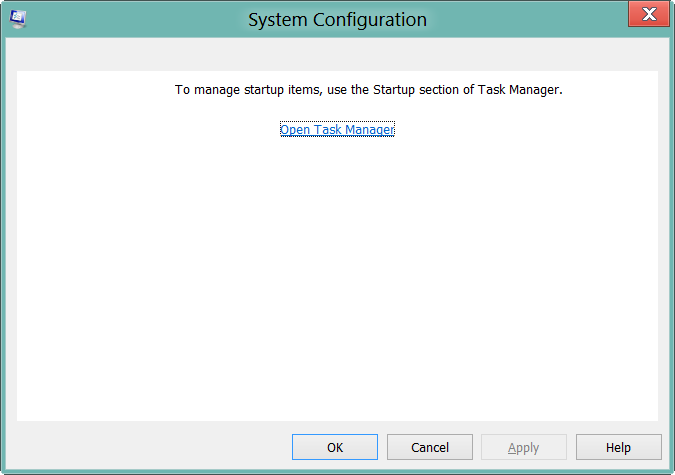Screen dimensions: 675x475
Task: Click the "System Configuration" title text
Action: coord(337,19)
